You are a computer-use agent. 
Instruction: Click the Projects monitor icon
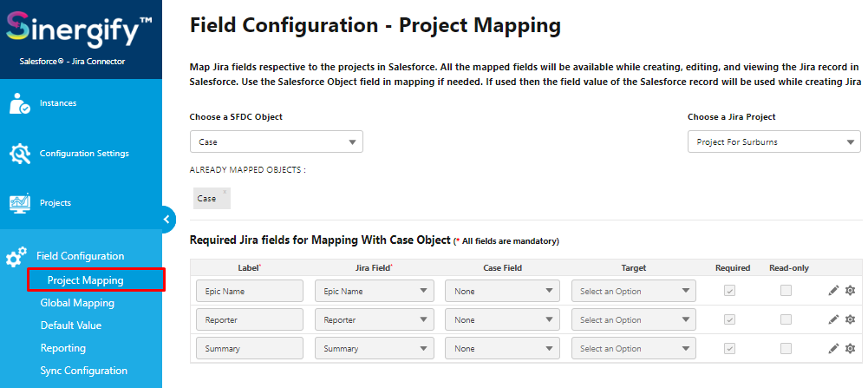(20, 203)
